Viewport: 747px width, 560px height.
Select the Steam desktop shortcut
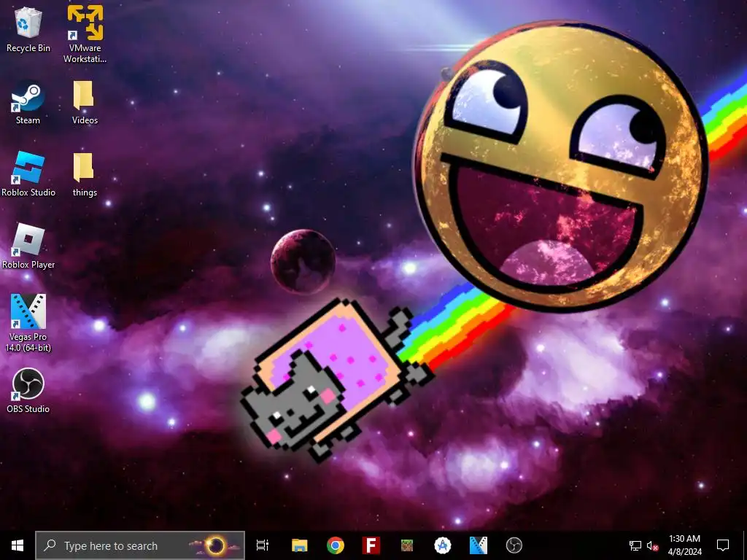tap(28, 103)
